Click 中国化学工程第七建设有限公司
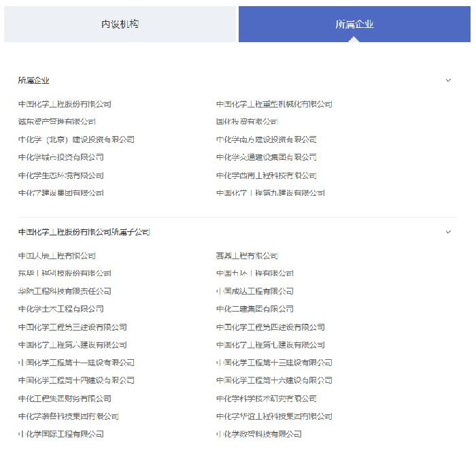The image size is (476, 451). click(270, 345)
